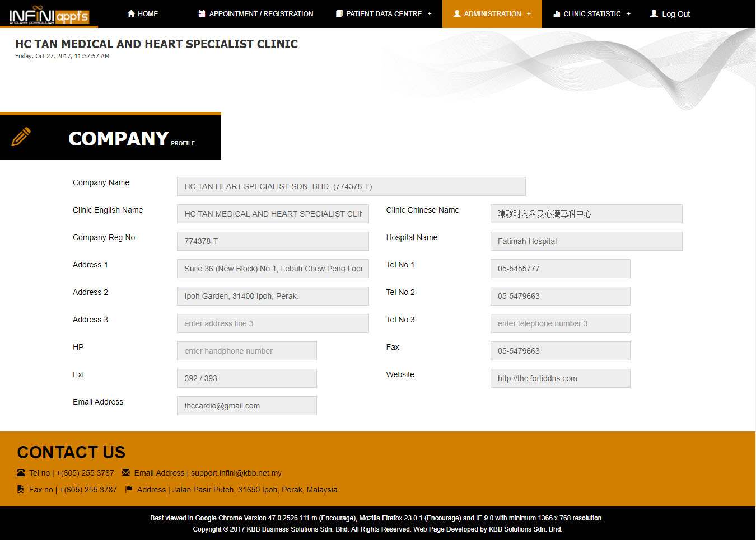Click the Log Out link
This screenshot has width=756, height=540.
[x=670, y=14]
